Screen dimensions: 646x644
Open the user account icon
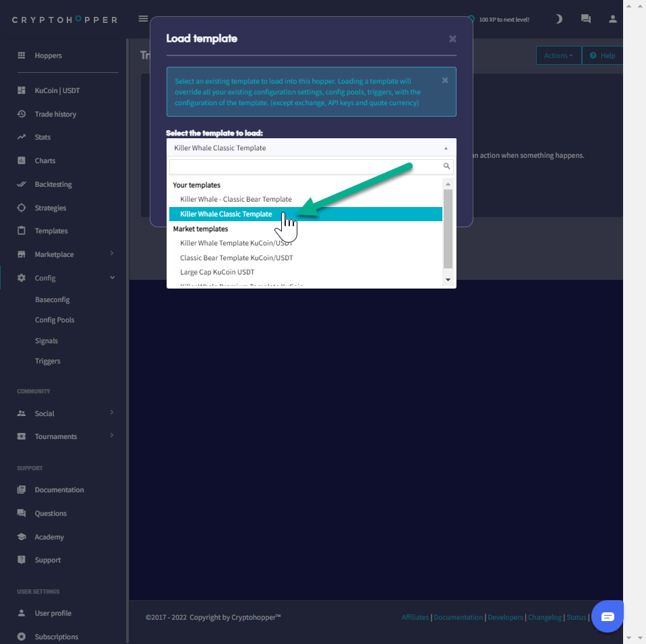point(612,19)
